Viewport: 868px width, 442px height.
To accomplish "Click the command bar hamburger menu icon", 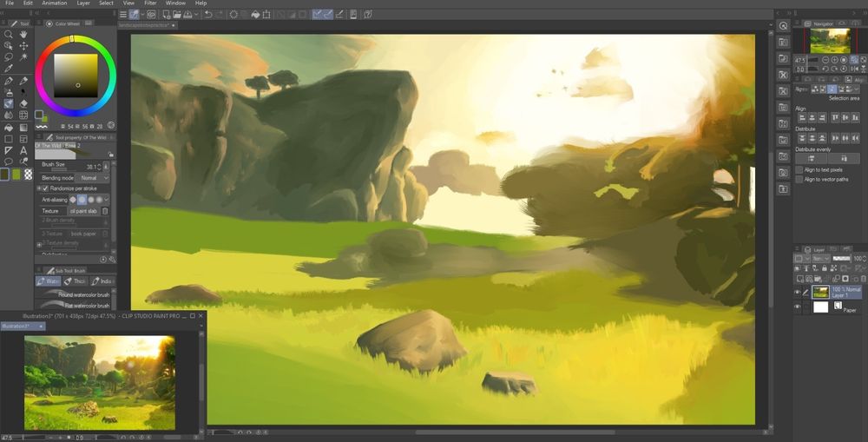I will pos(123,15).
